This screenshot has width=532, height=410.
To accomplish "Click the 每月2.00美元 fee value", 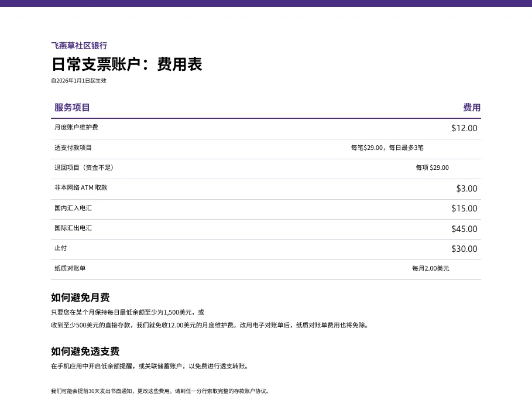I will pyautogui.click(x=431, y=268).
